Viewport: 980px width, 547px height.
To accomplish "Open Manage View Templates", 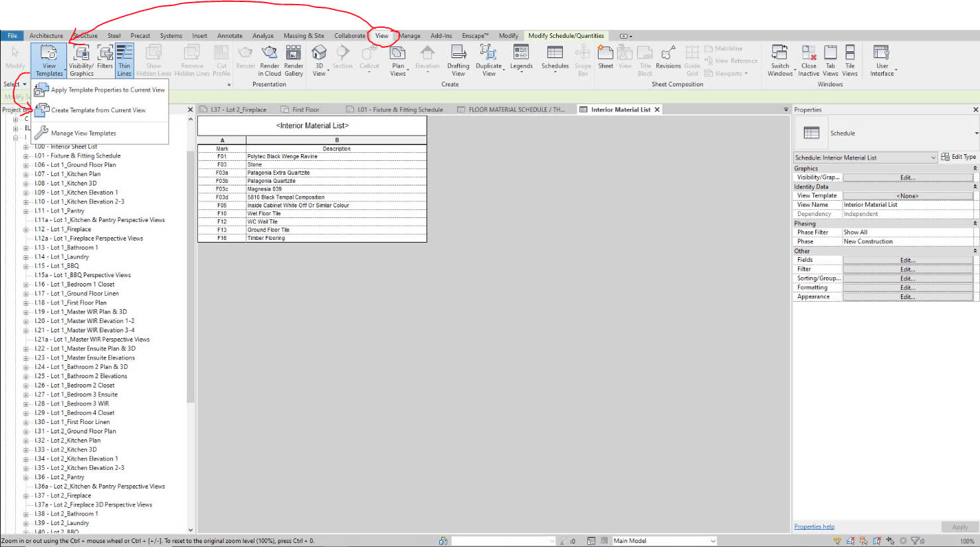I will coord(83,133).
